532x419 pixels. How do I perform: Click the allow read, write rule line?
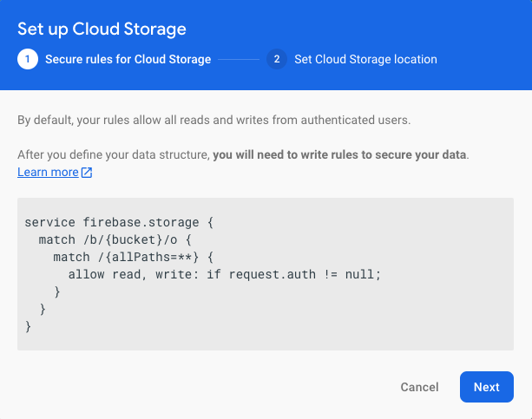pos(224,275)
